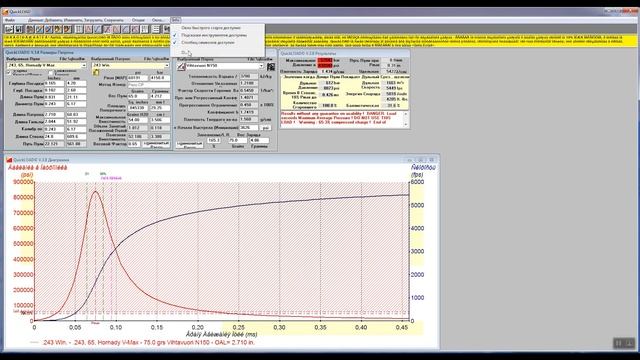Toggle the first checkbox under the Hornady V-Max dropdown

click(x=9, y=72)
